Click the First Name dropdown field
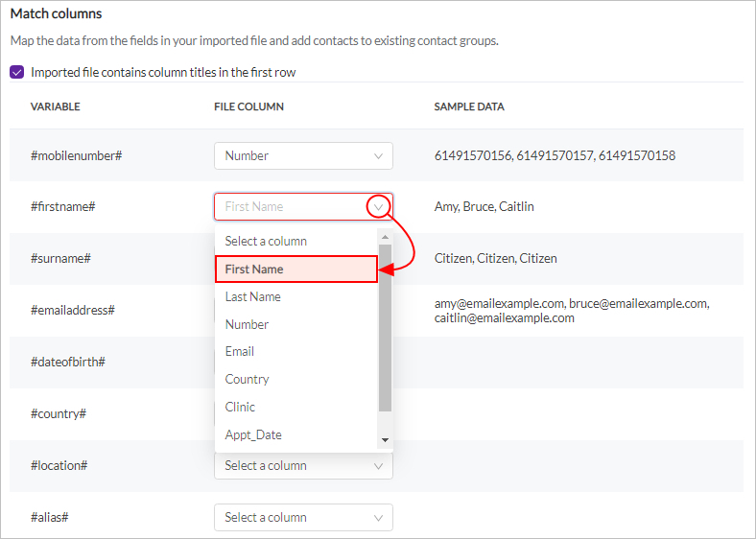Viewport: 756px width, 539px height. 303,207
